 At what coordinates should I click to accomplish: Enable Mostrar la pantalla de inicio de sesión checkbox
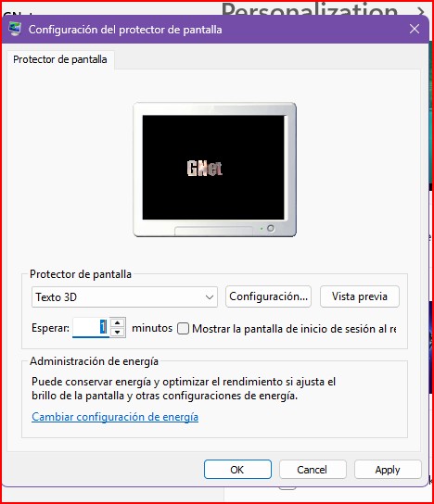(183, 329)
